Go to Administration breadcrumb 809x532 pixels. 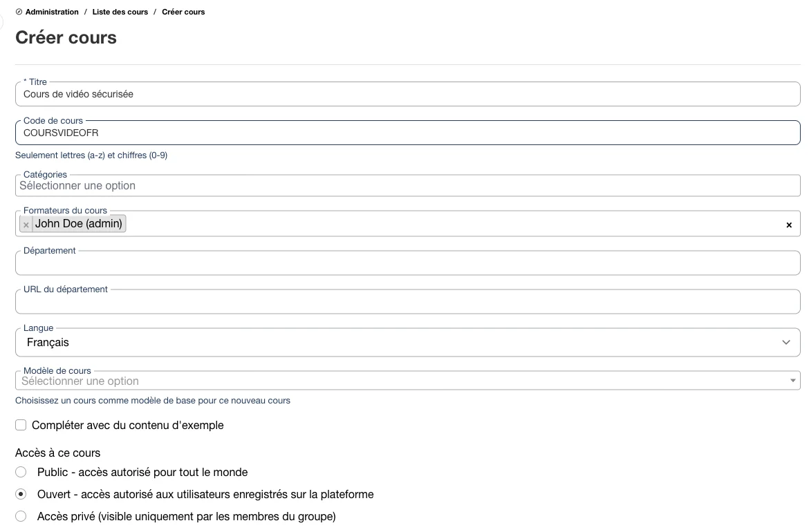[52, 12]
